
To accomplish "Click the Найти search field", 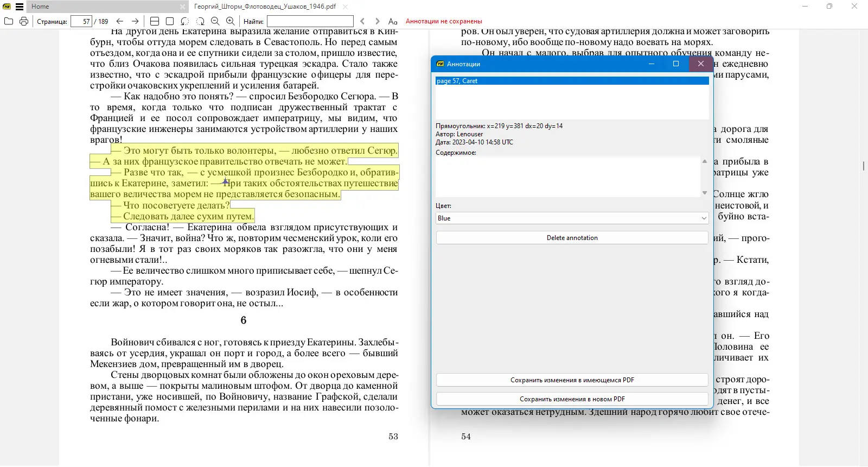I will (310, 21).
